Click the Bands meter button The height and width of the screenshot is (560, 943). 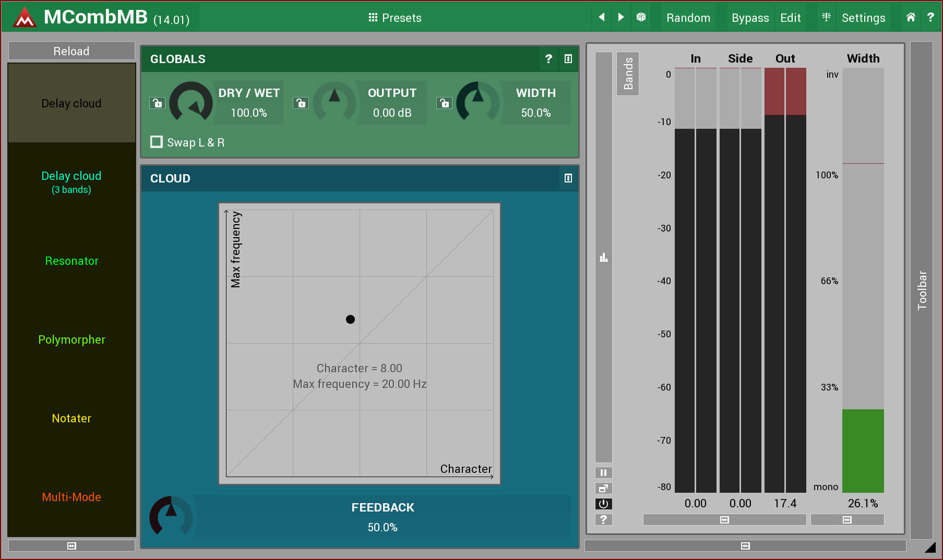coord(628,74)
